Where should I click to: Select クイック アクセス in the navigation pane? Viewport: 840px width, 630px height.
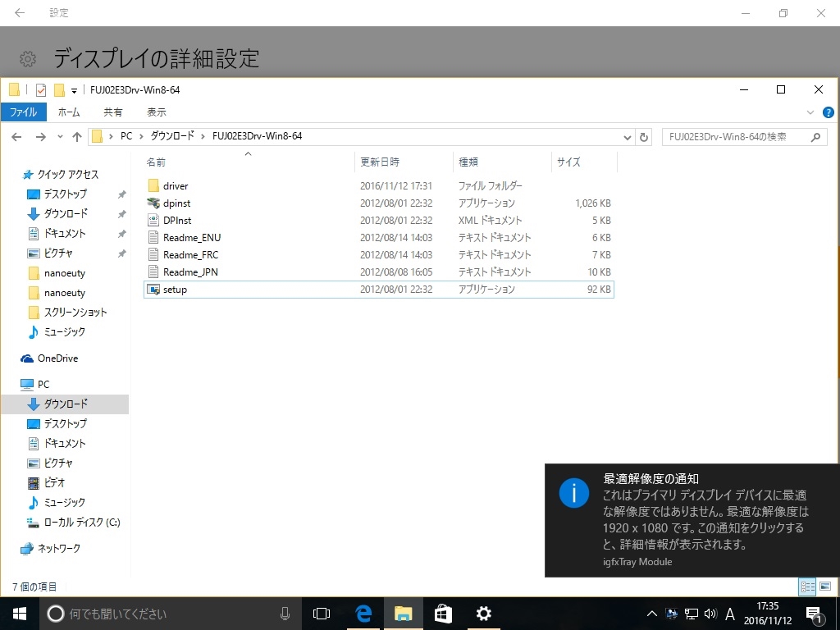tap(61, 174)
